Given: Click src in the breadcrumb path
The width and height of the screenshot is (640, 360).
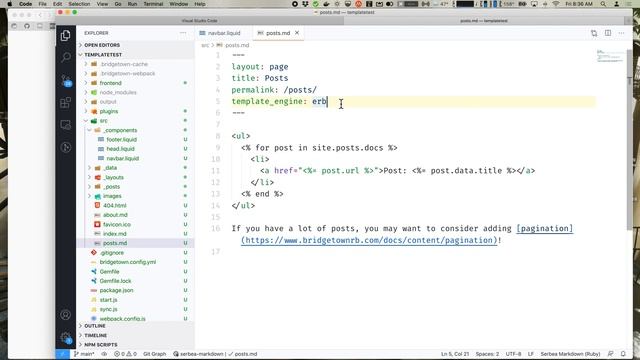Looking at the screenshot, I should 205,45.
